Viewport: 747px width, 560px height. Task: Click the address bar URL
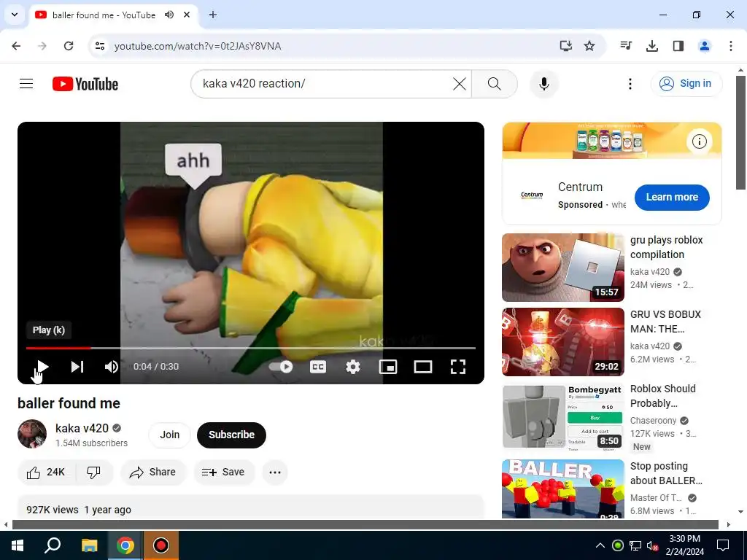click(x=197, y=46)
